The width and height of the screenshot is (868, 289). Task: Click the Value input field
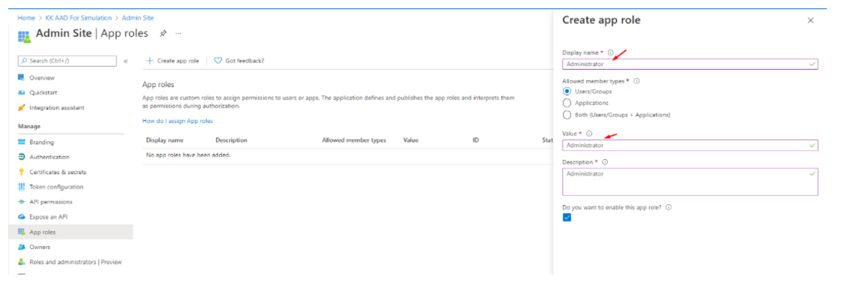(x=690, y=146)
